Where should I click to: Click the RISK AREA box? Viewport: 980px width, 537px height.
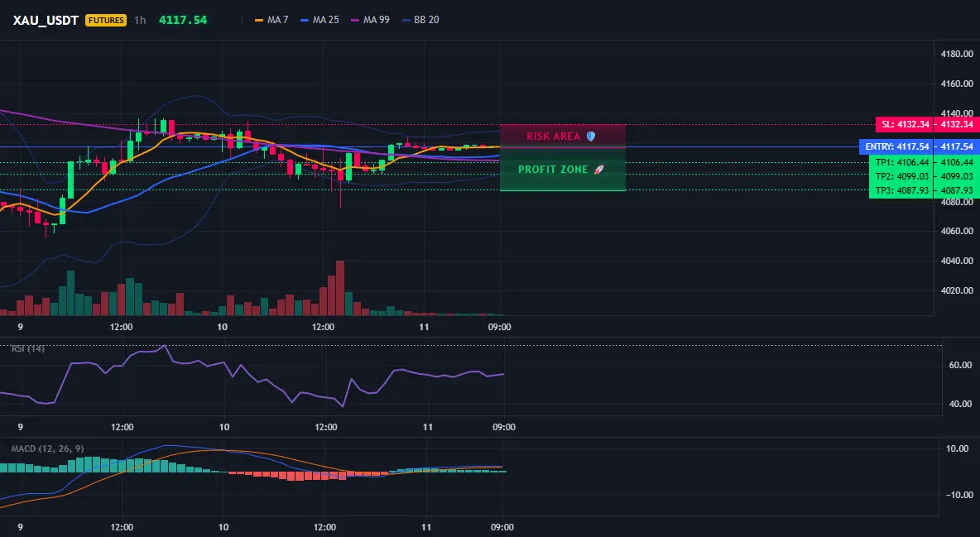[x=563, y=137]
